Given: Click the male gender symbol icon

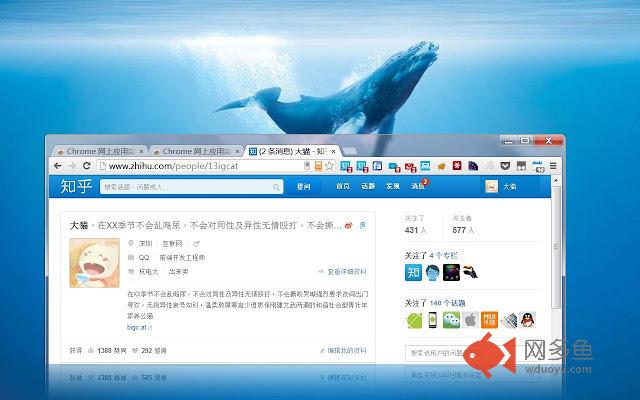Looking at the screenshot, I should click(x=196, y=244).
